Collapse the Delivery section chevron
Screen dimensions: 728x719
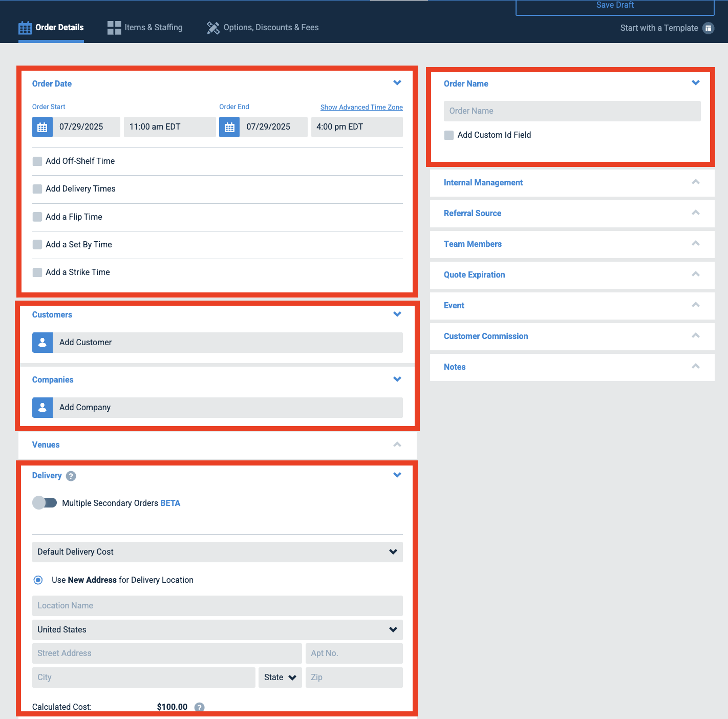coord(397,475)
